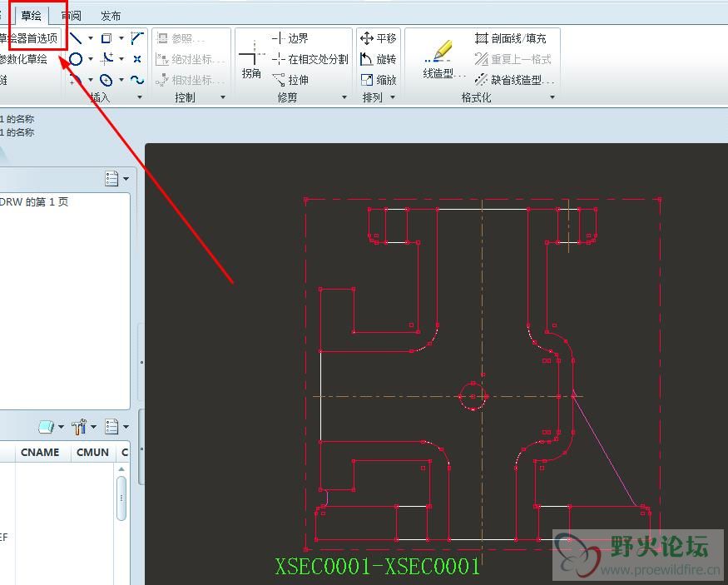The width and height of the screenshot is (728, 585).
Task: Open Sketcher Preferences (草绘器首选项)
Action: coord(29,38)
